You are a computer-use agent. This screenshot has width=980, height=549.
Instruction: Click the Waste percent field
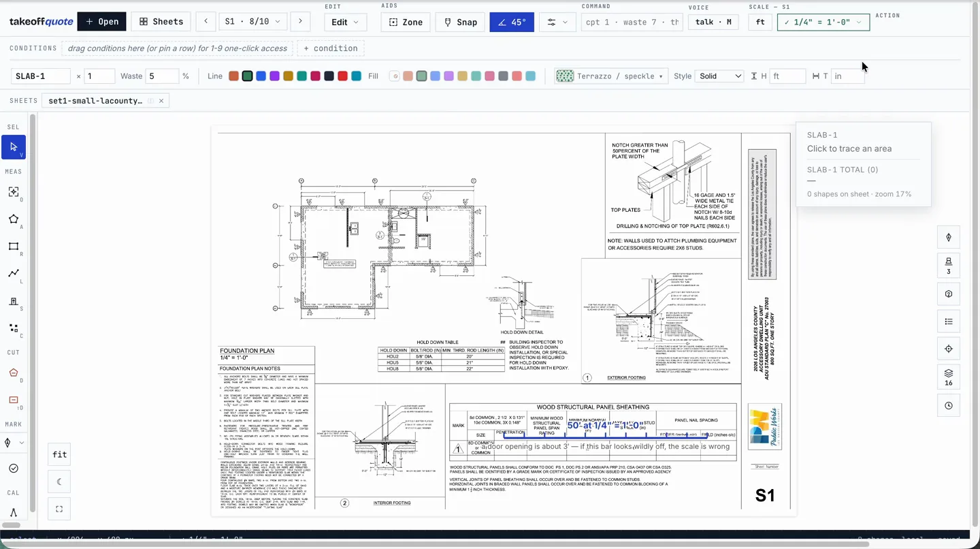(x=163, y=76)
